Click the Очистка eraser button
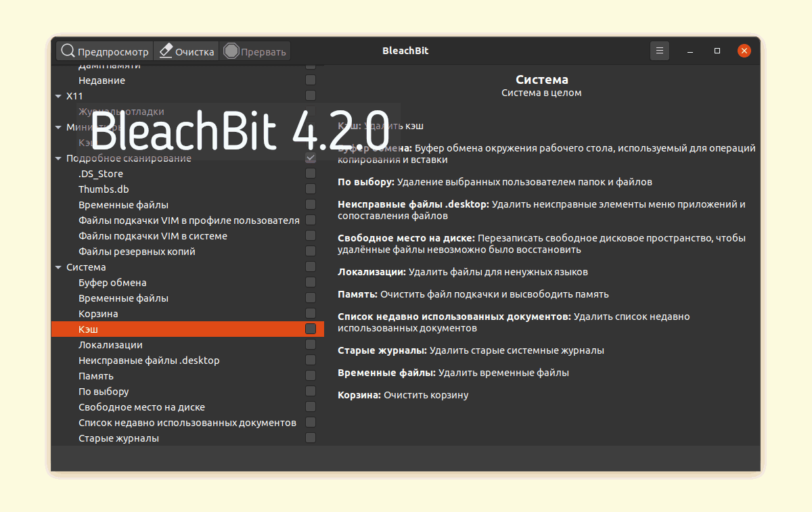The height and width of the screenshot is (512, 812). tap(187, 51)
